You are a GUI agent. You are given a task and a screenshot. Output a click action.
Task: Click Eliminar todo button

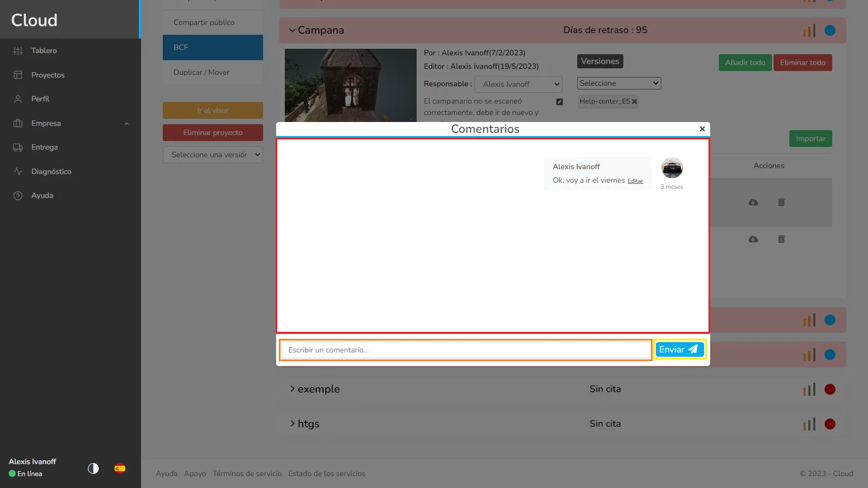click(x=802, y=62)
